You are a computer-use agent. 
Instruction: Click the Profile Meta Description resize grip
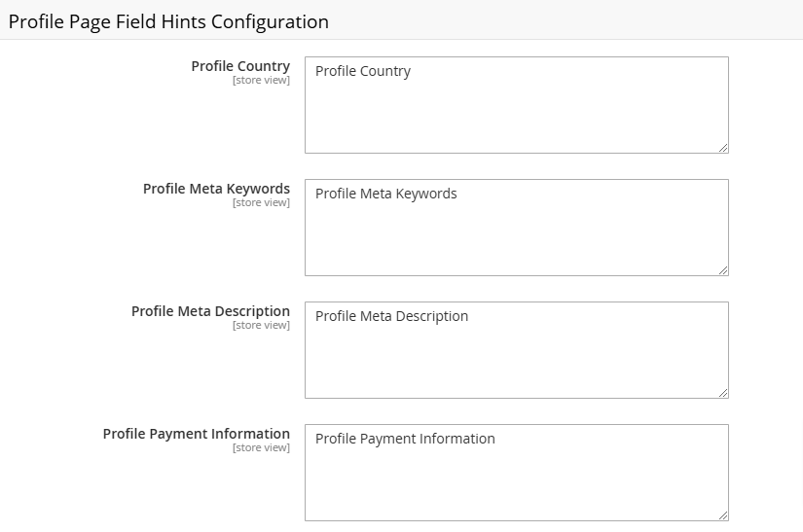(723, 393)
